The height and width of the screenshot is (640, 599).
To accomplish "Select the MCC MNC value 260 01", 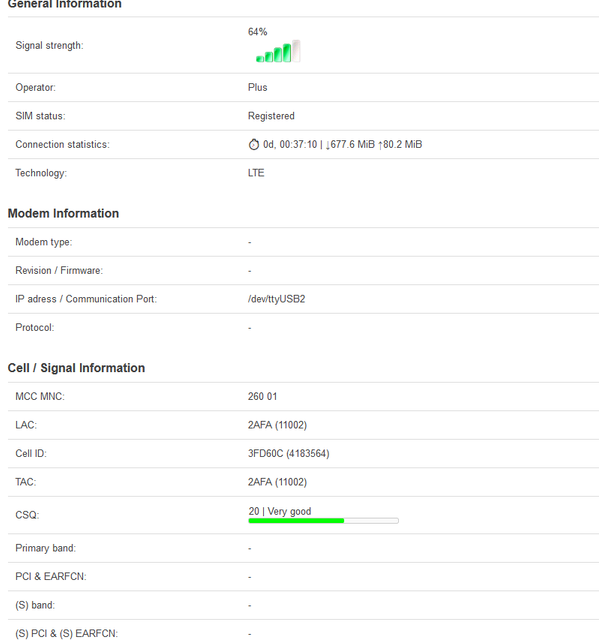I will 262,397.
